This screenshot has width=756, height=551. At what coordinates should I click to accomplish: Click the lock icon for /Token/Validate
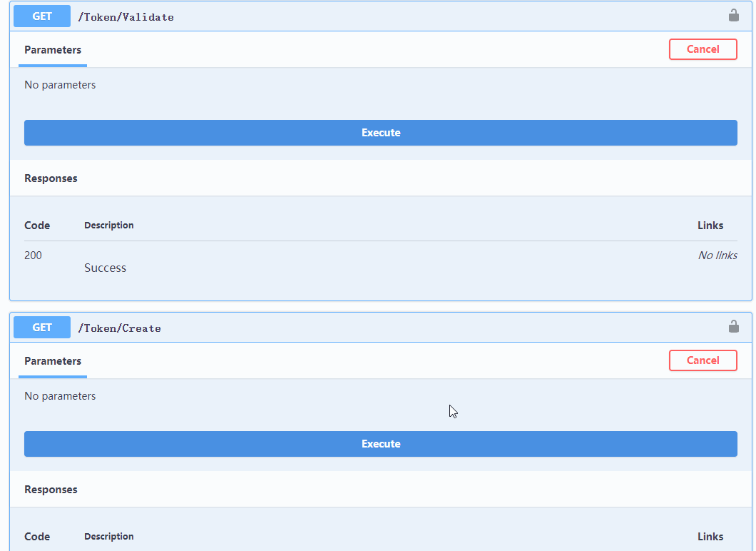click(733, 16)
